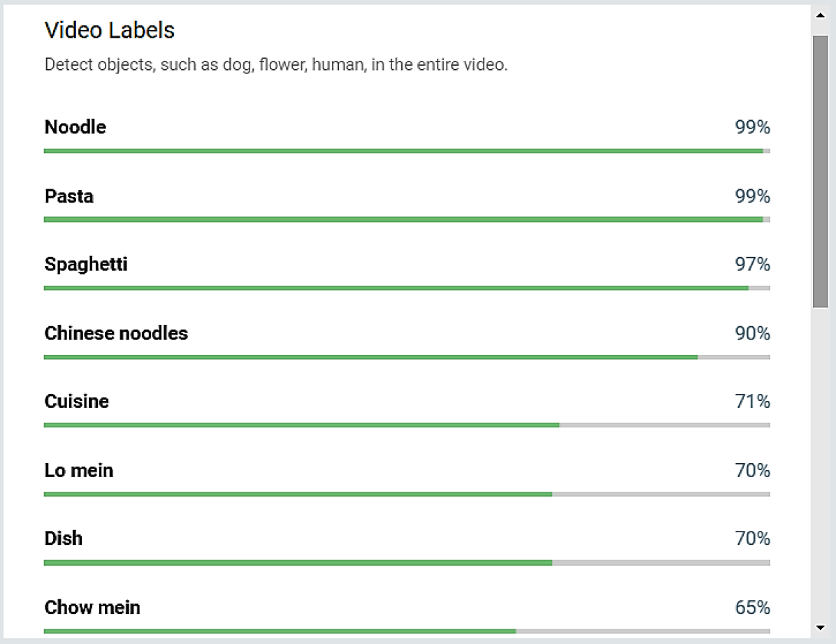836x644 pixels.
Task: Click the scrollbar up arrow
Action: click(x=820, y=14)
